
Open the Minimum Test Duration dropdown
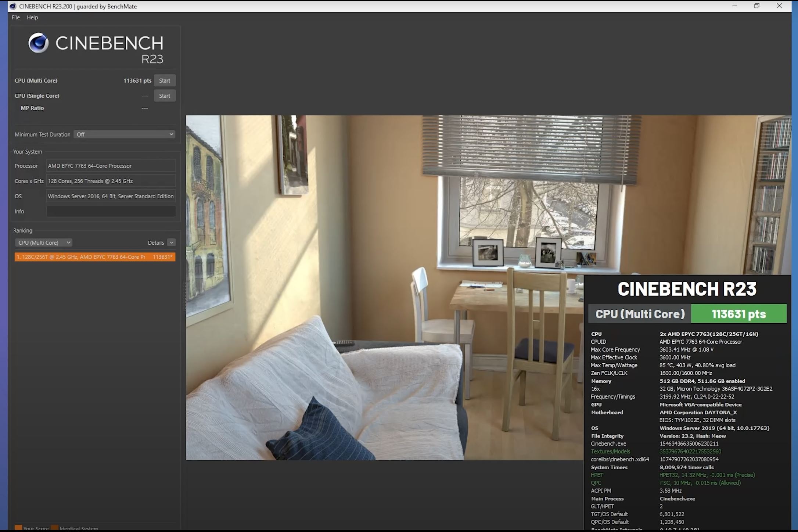click(x=124, y=134)
